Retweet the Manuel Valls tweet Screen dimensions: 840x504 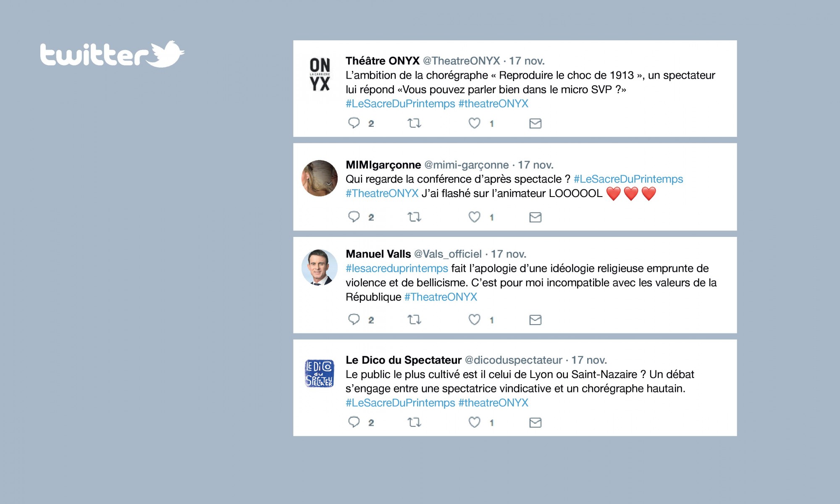(x=414, y=320)
